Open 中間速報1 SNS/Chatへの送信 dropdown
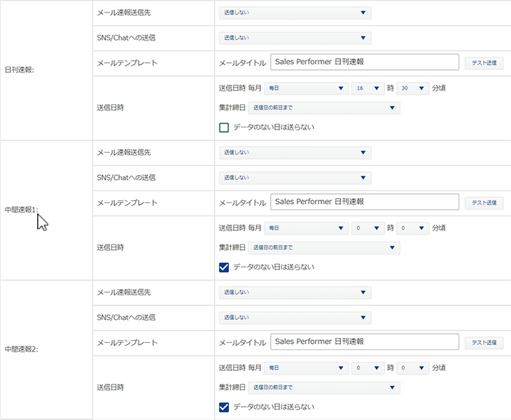 [295, 178]
